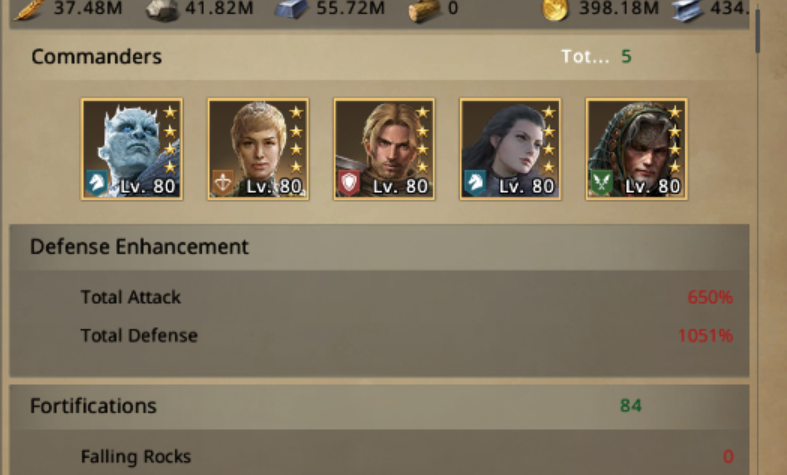Click the vertical scrollbar thumb
The width and height of the screenshot is (787, 475).
point(757,30)
